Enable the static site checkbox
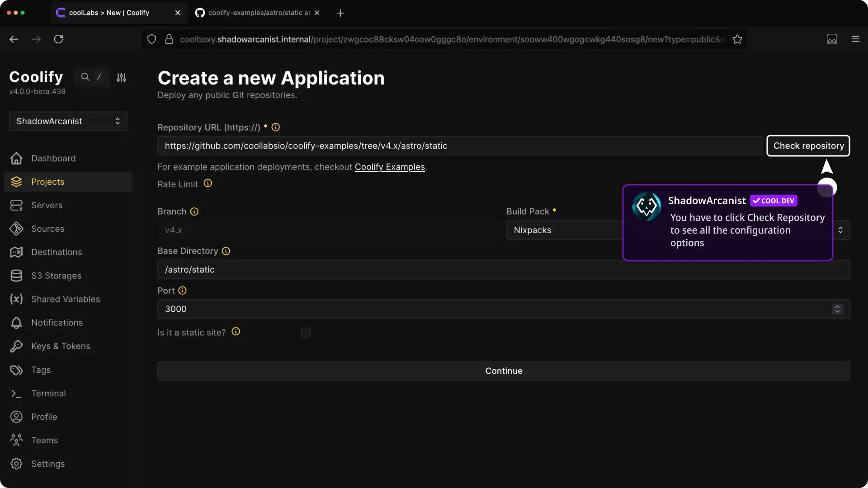This screenshot has width=868, height=488. [306, 333]
